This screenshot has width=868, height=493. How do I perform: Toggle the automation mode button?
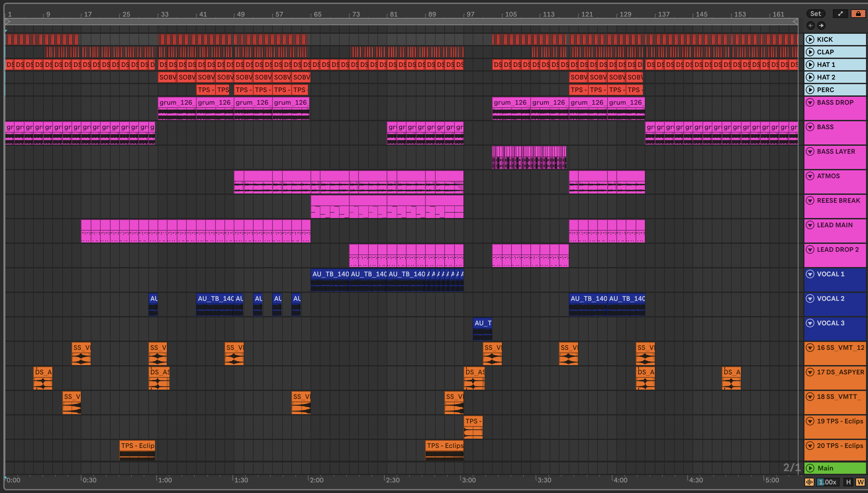click(840, 14)
